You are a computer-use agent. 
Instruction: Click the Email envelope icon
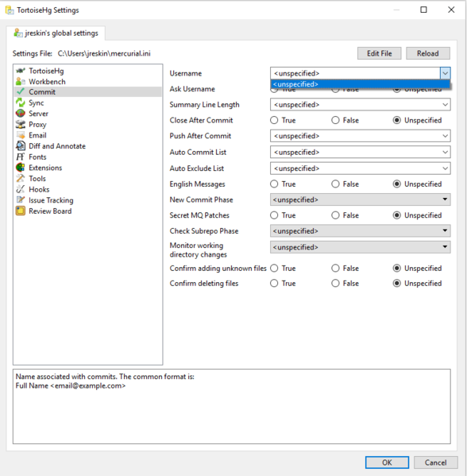pos(21,135)
